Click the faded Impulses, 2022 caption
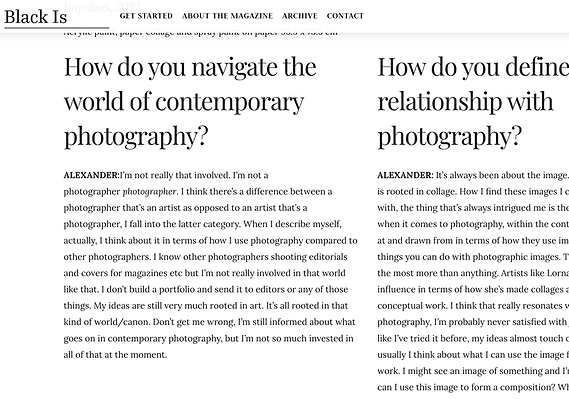The image size is (569, 399). 102,7
